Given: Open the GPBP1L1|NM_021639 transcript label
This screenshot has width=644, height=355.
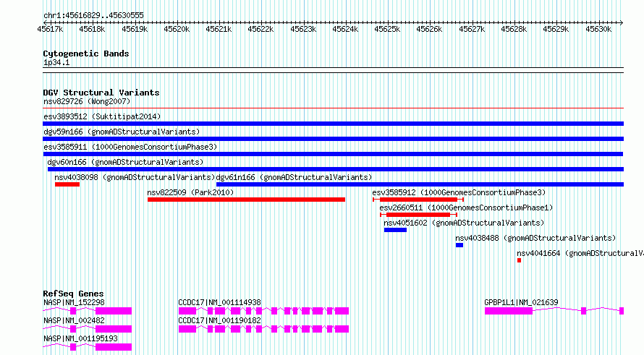Looking at the screenshot, I should [x=521, y=302].
